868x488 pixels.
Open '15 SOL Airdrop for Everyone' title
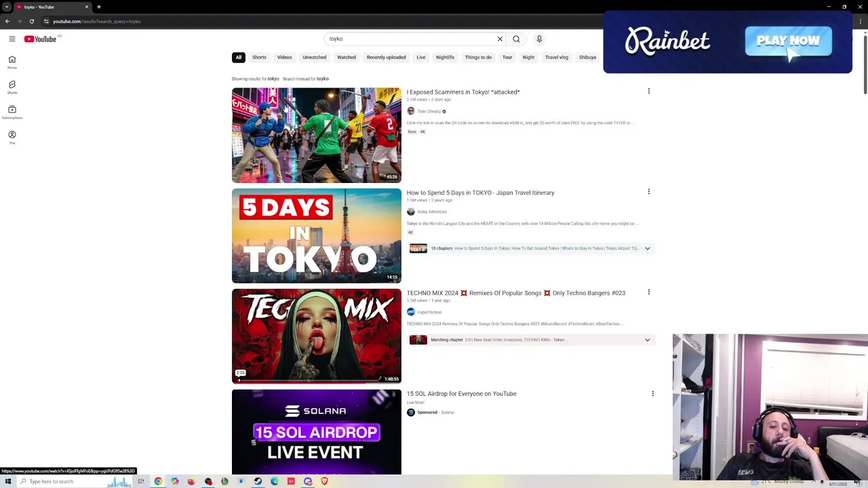462,394
